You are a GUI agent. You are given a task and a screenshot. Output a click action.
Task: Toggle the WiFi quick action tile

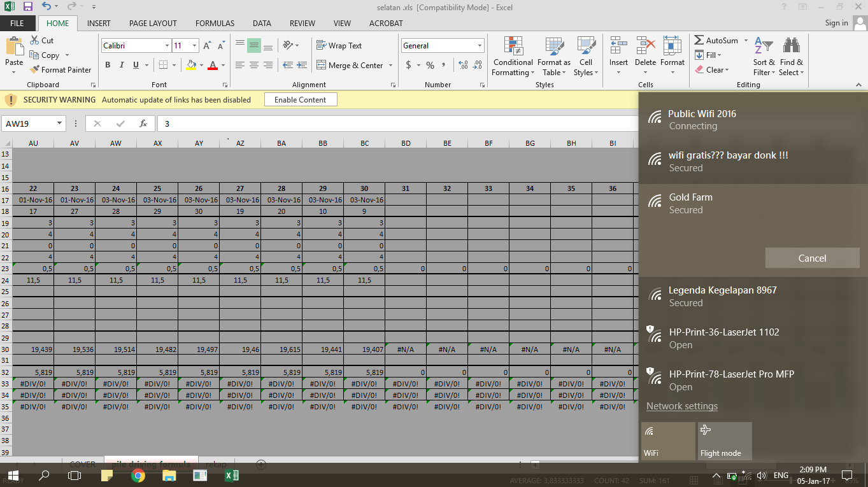pos(668,441)
